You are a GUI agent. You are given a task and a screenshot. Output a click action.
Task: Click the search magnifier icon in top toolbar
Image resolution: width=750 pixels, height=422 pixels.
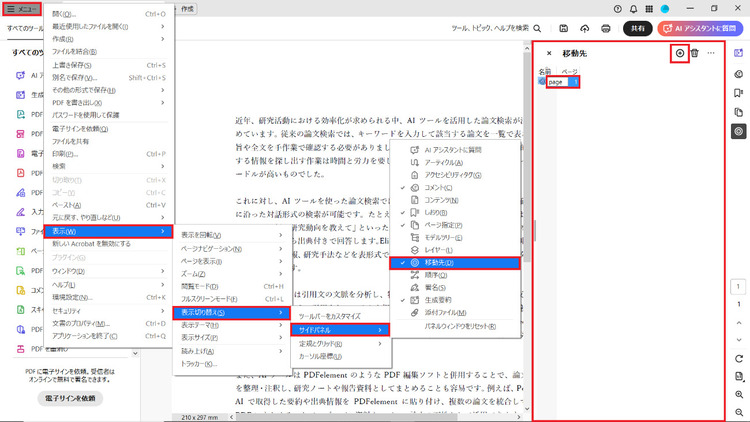point(537,29)
